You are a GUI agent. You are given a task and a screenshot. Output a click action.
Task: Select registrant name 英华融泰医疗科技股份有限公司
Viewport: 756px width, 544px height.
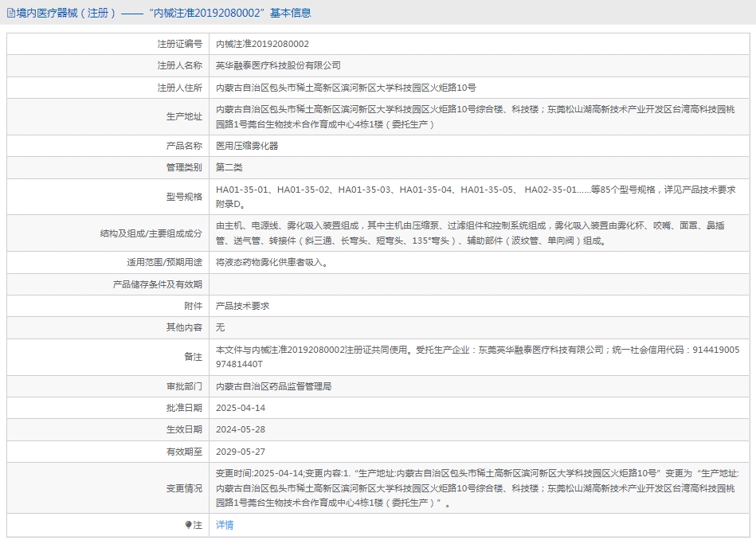(278, 65)
